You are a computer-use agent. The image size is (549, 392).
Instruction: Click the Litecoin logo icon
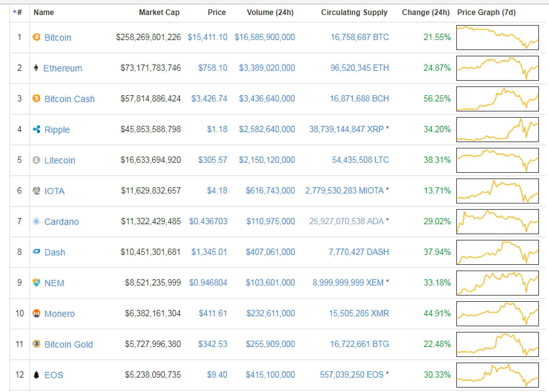pos(36,160)
